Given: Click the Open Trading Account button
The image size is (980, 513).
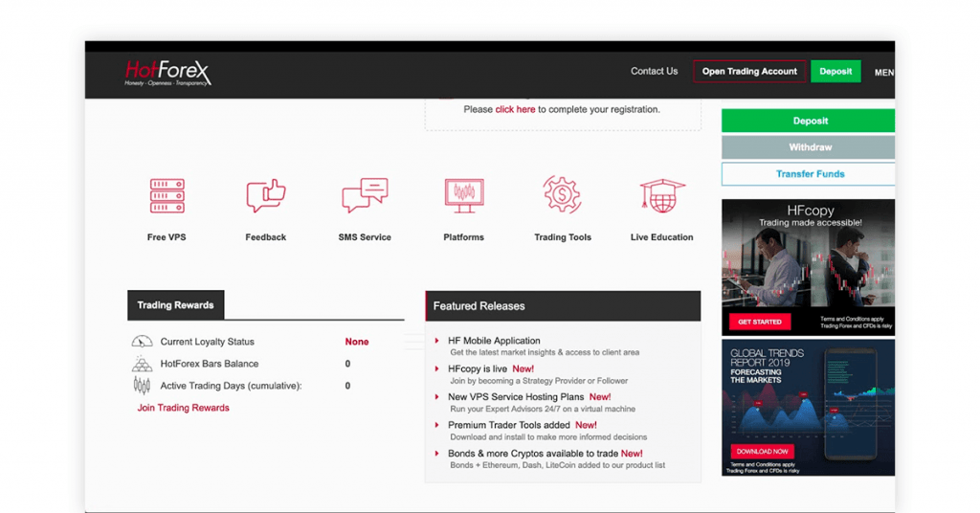Looking at the screenshot, I should (749, 72).
